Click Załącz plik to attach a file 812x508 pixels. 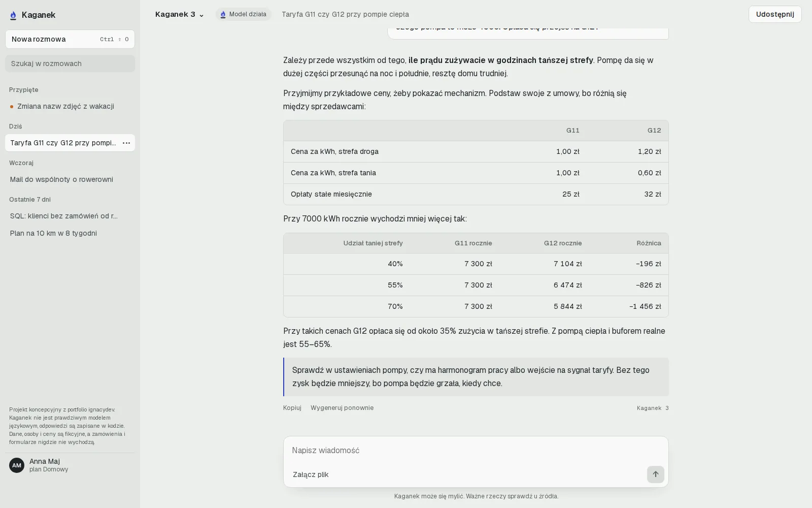311,474
